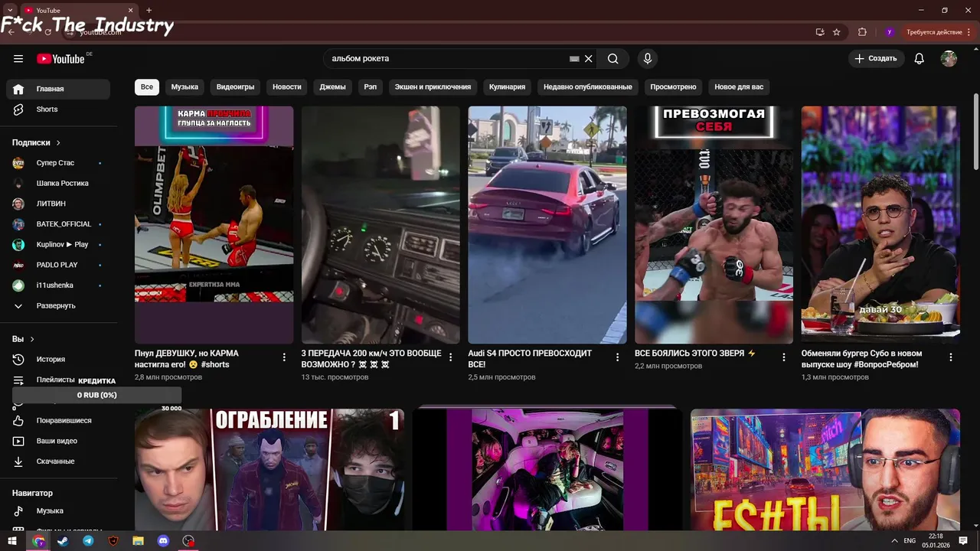Open options menu for Пнул ДЕВУШКУ short
The height and width of the screenshot is (551, 980).
pyautogui.click(x=284, y=357)
